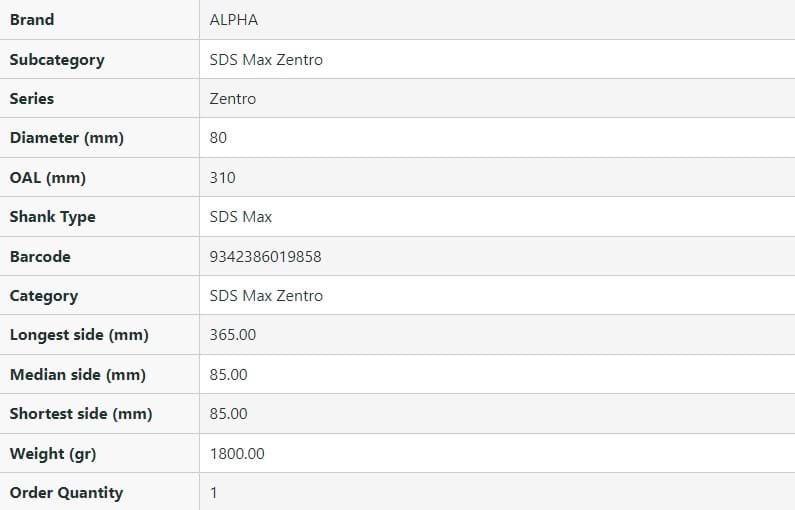Click the Series value Zentro

pyautogui.click(x=233, y=99)
